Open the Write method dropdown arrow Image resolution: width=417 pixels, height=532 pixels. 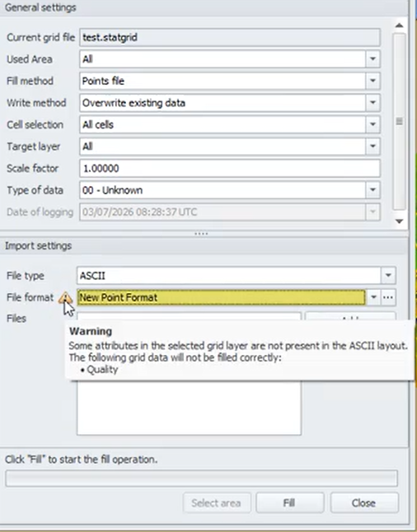[x=372, y=103]
